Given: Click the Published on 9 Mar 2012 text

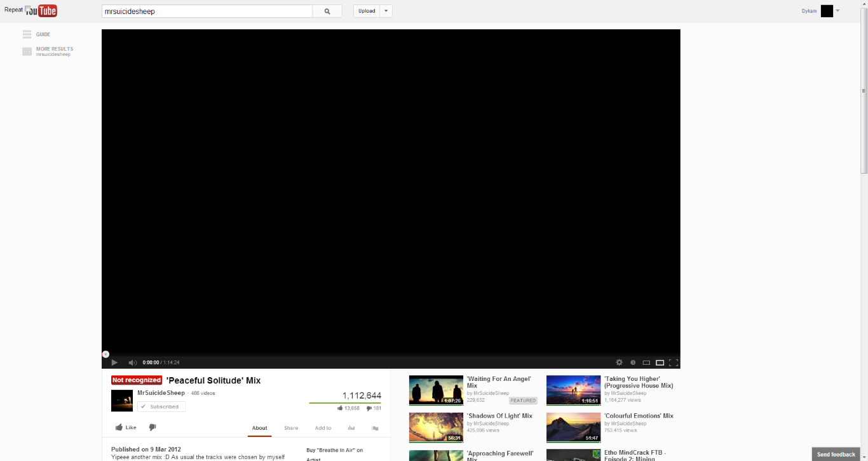Looking at the screenshot, I should point(146,449).
